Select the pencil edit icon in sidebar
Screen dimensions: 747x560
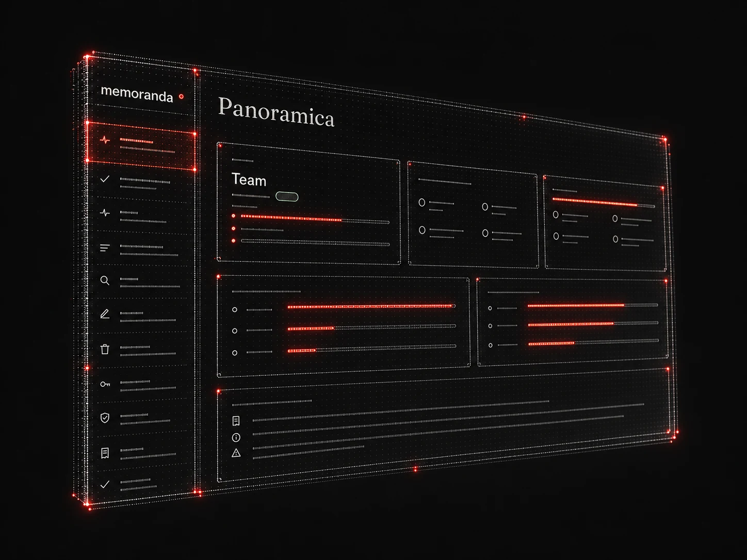105,314
